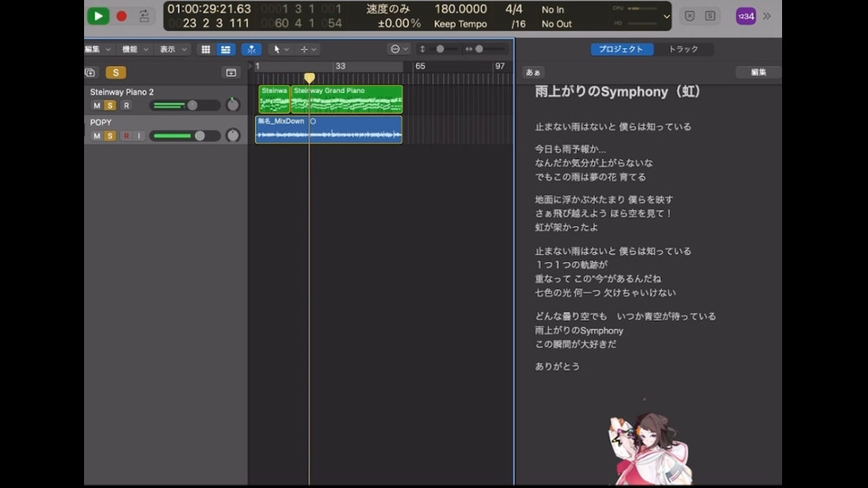Image resolution: width=868 pixels, height=488 pixels.
Task: Click the clear solo X button
Action: pyautogui.click(x=689, y=16)
